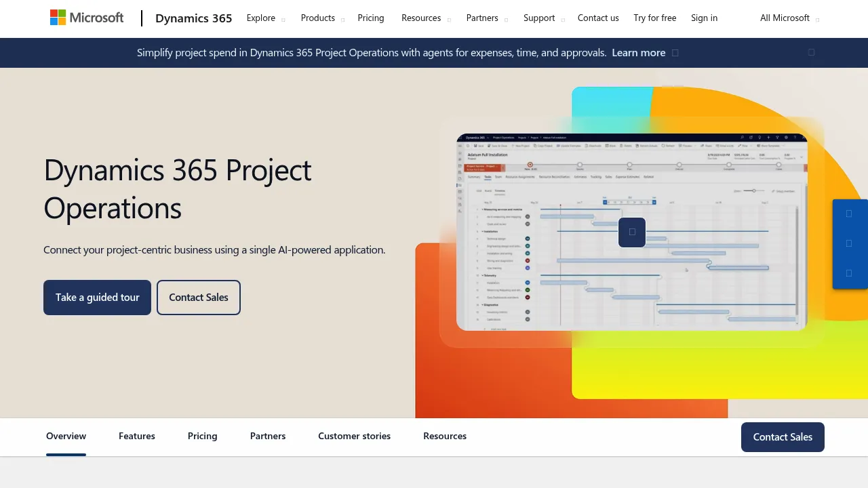Click the Microsoft logo

click(87, 18)
